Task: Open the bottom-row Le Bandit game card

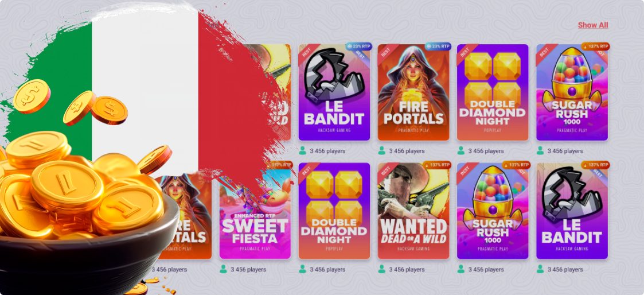Action: click(x=572, y=211)
